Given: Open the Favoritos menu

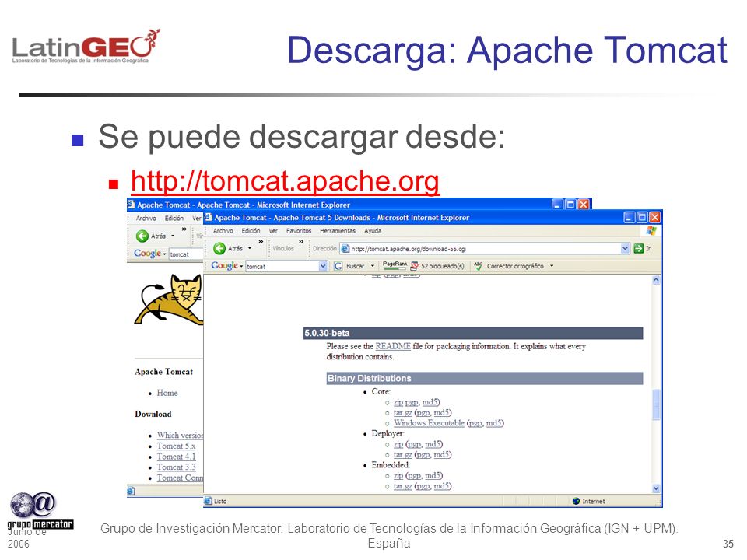Looking at the screenshot, I should point(299,231).
